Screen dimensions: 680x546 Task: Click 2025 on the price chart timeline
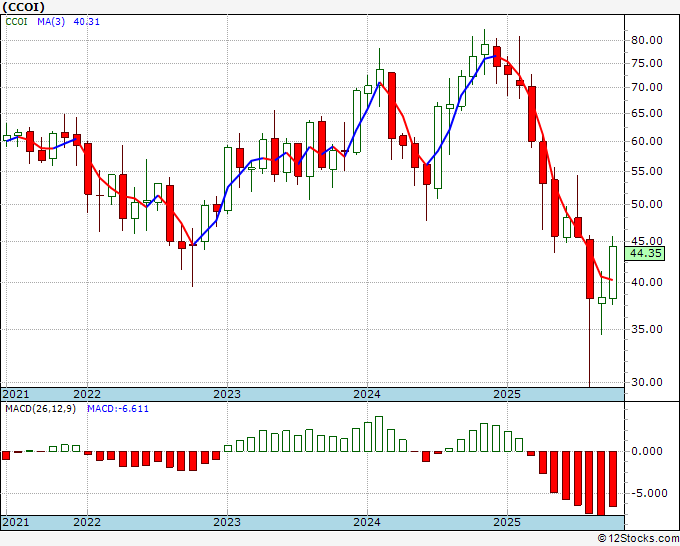(507, 394)
